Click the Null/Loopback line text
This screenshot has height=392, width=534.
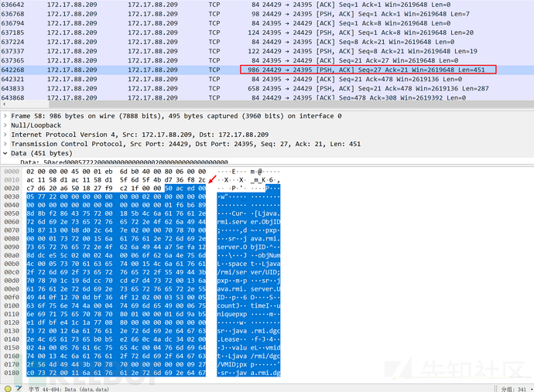coord(36,125)
